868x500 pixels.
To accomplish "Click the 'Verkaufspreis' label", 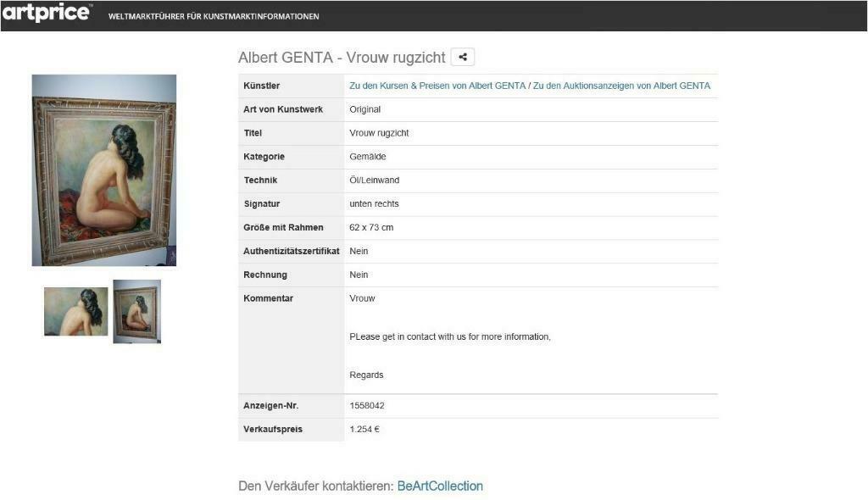I will click(272, 429).
